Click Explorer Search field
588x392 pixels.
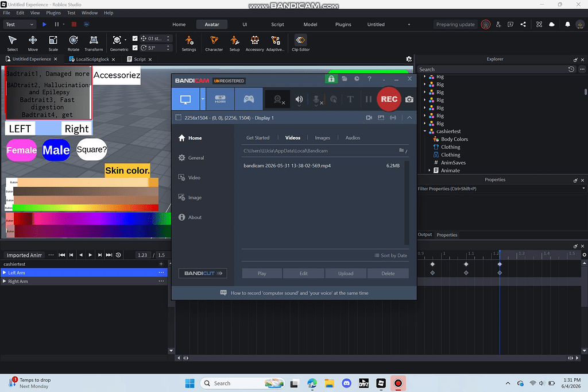pos(492,70)
